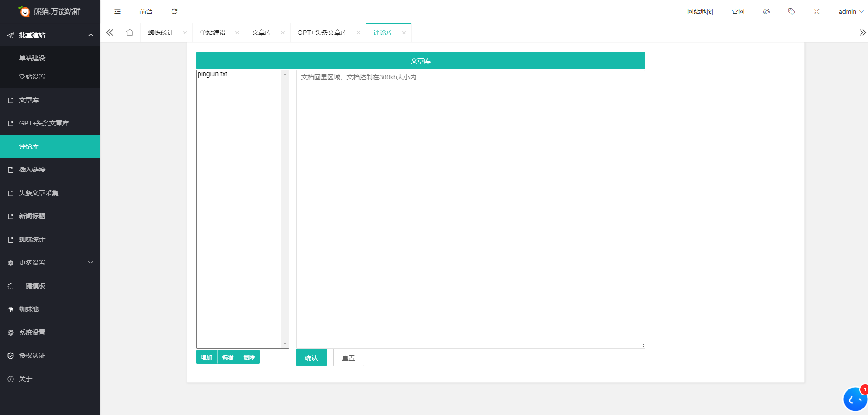
Task: Click the textarea resize handle
Action: pyautogui.click(x=643, y=345)
